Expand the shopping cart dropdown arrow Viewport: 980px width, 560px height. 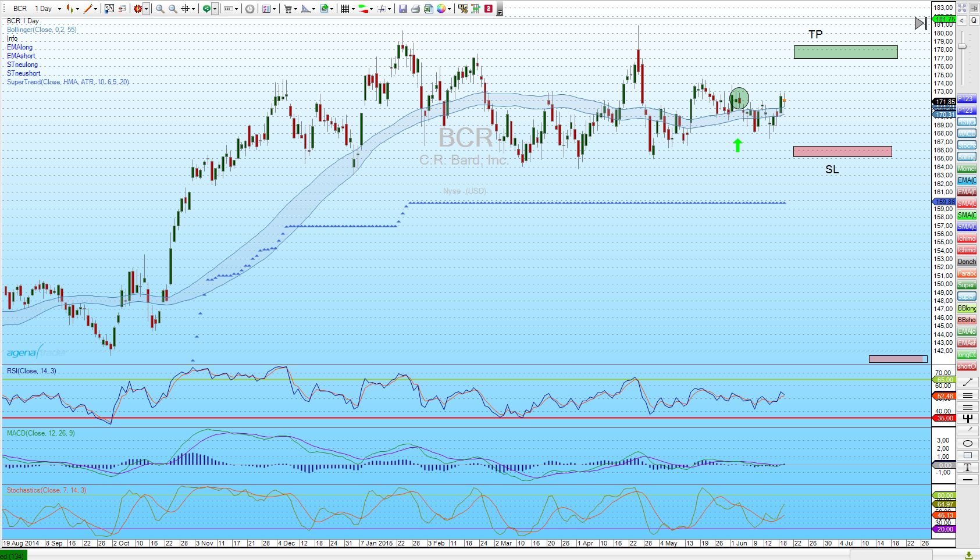tap(295, 9)
